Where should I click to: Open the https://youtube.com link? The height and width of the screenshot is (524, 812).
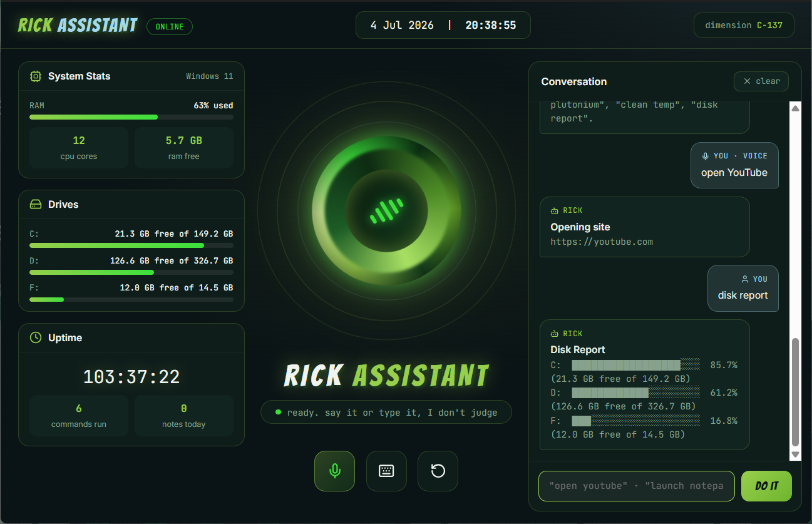(x=602, y=242)
